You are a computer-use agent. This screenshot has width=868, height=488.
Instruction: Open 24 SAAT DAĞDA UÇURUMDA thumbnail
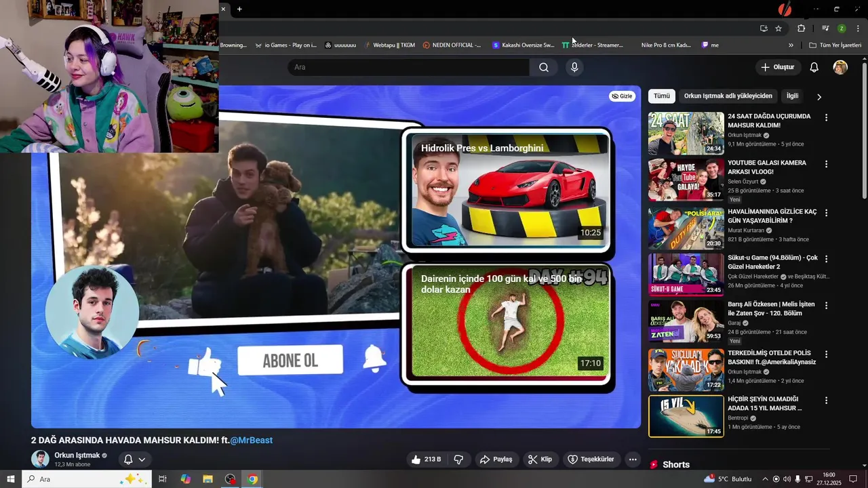coord(686,134)
